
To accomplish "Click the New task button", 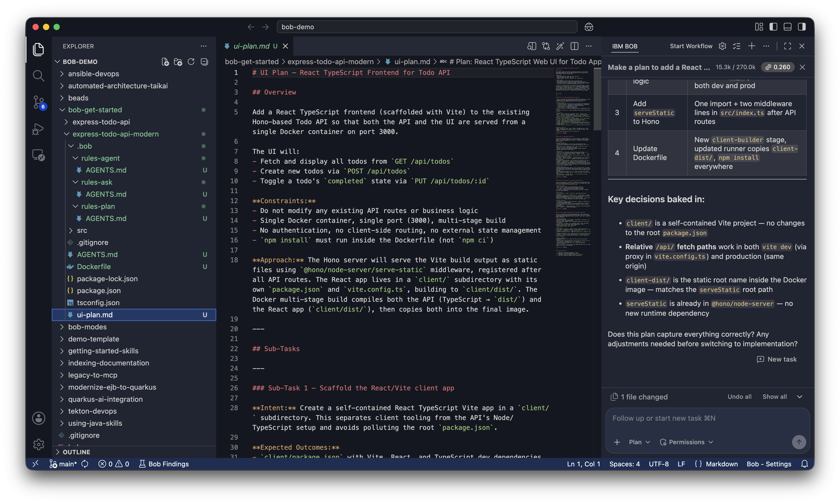I will [x=777, y=359].
